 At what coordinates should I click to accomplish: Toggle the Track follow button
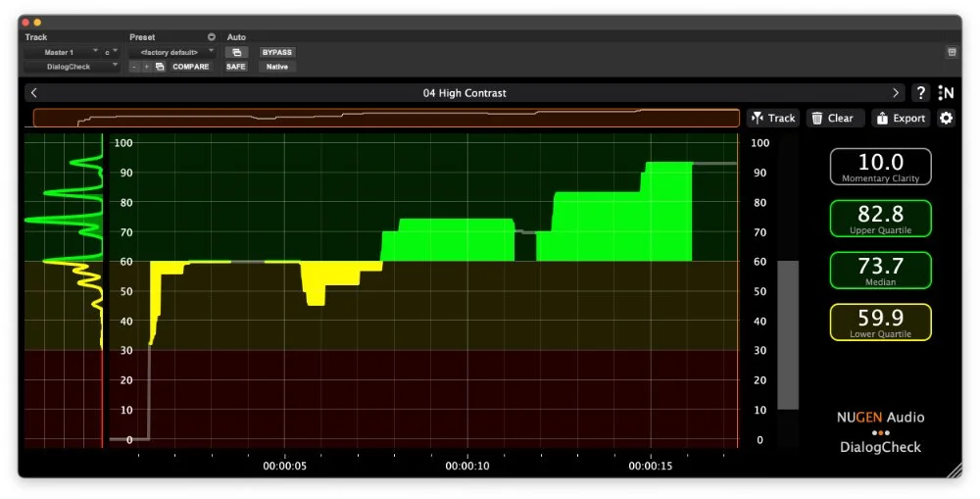tap(773, 118)
